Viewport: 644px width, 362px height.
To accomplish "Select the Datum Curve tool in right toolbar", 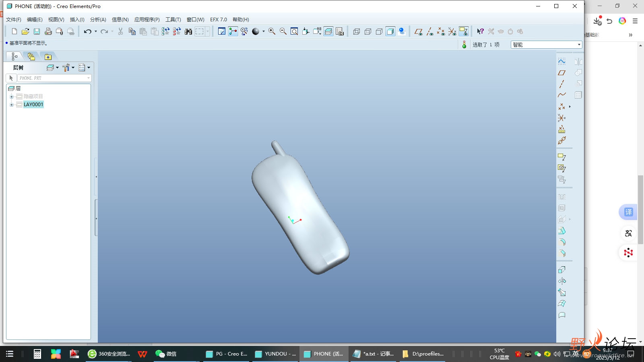I will coord(562,95).
